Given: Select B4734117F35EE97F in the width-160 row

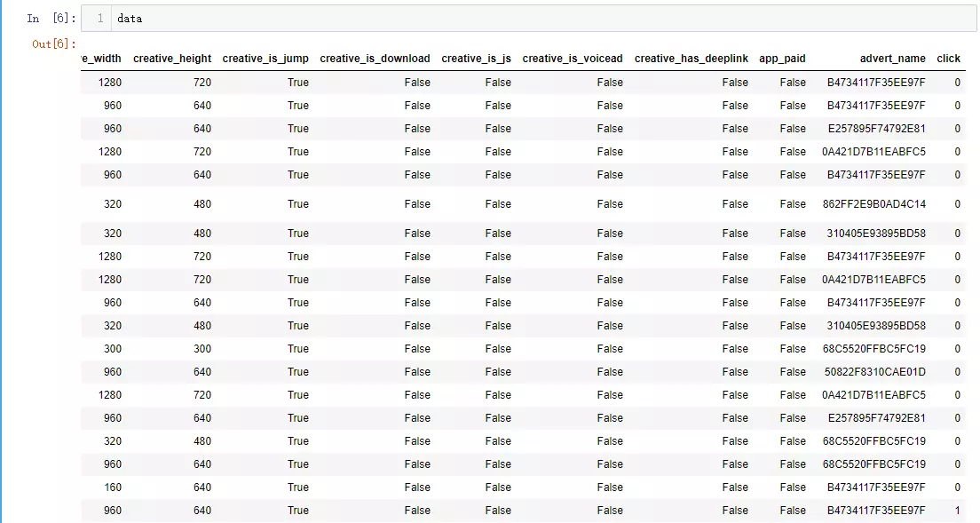Looking at the screenshot, I should click(x=876, y=487).
